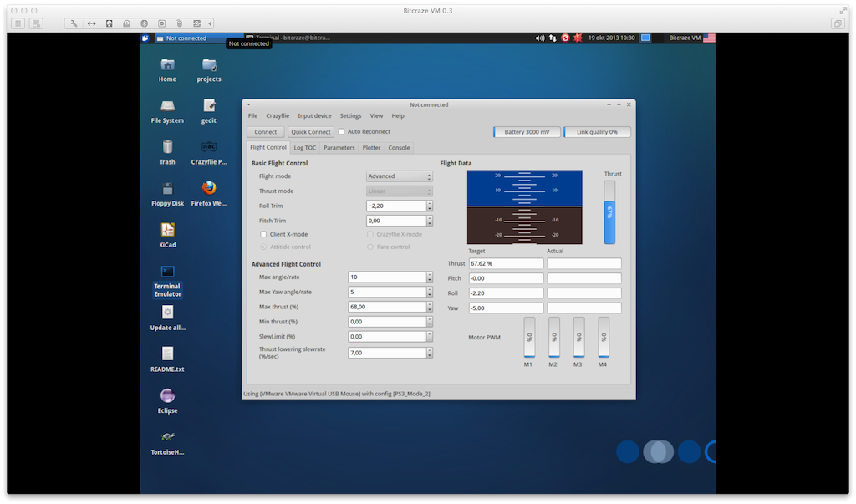Viewport: 856px width, 504px height.
Task: Open the Input device menu
Action: pos(314,116)
